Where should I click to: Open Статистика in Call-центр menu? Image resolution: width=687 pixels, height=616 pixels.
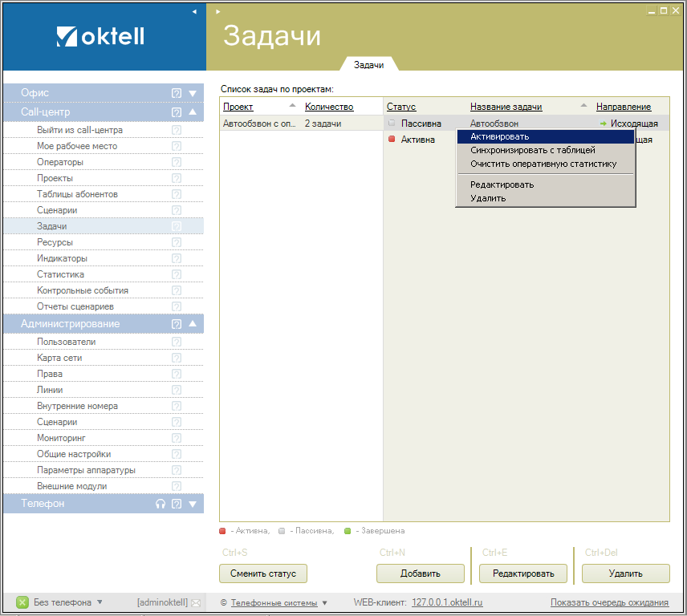coord(60,274)
